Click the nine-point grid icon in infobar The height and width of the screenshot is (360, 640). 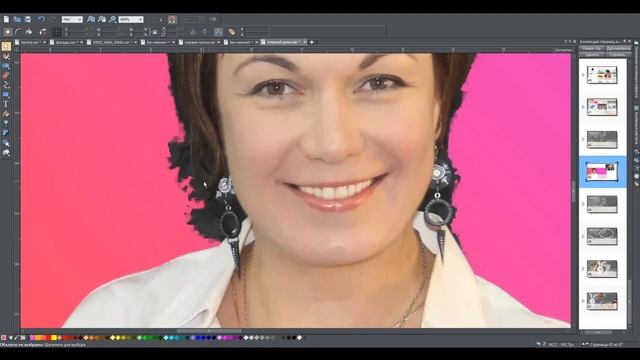[57, 31]
